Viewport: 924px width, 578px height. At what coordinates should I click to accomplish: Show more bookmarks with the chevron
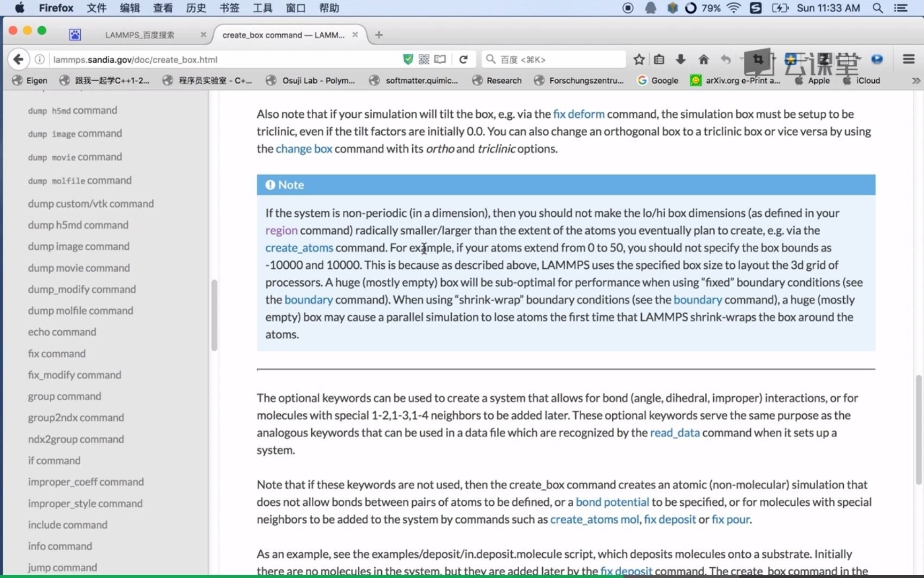[x=916, y=80]
